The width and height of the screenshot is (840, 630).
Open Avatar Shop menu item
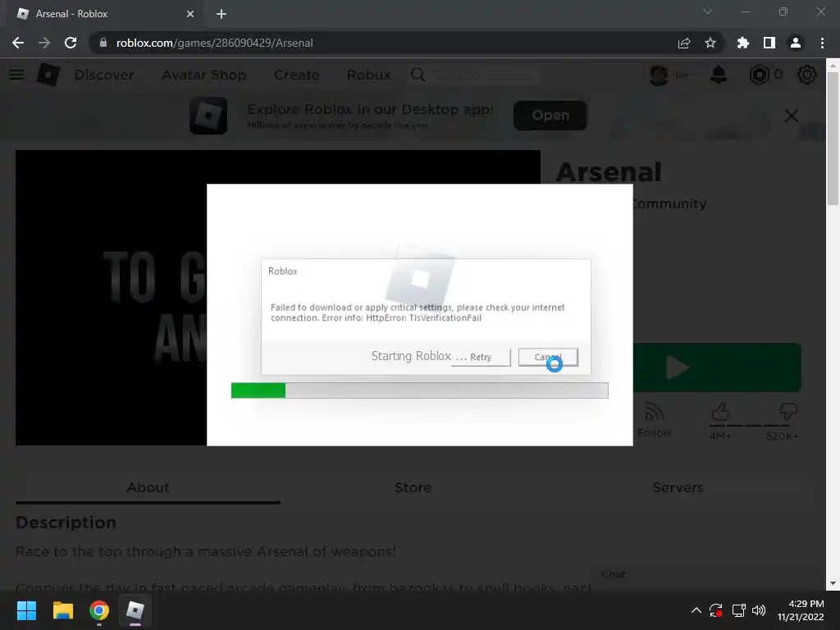[203, 75]
